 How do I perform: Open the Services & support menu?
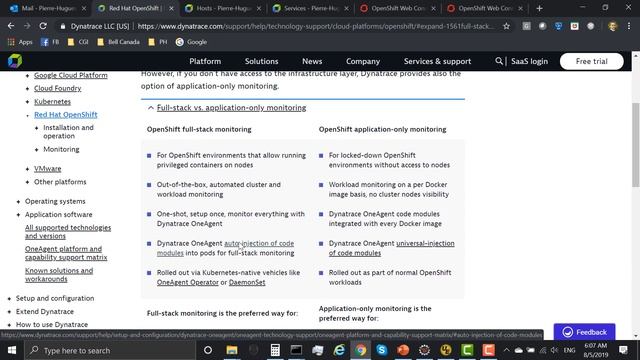[437, 61]
